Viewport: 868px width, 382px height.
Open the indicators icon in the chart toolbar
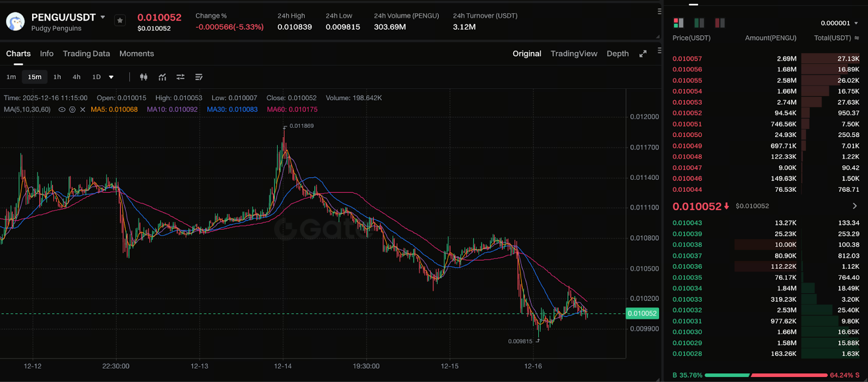coord(162,77)
